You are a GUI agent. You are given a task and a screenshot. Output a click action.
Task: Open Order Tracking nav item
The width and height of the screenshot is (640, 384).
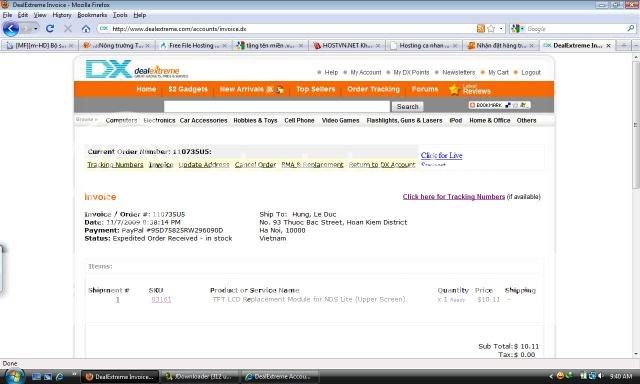373,89
